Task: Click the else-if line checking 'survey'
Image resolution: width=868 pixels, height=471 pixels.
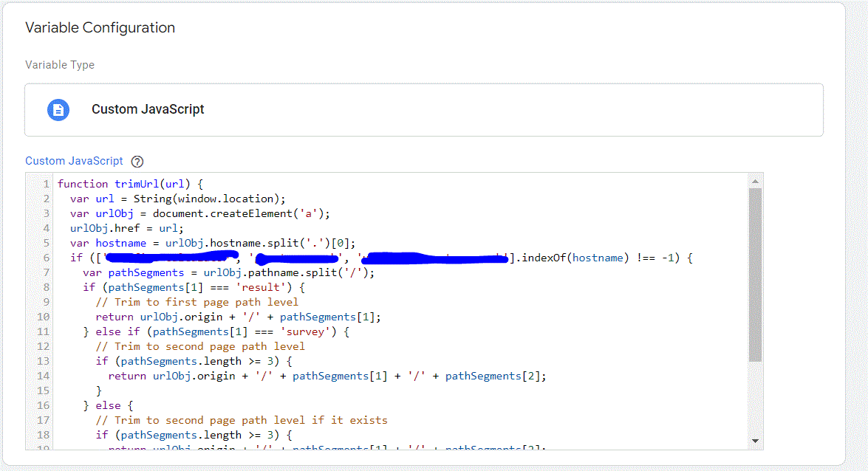Action: click(216, 331)
